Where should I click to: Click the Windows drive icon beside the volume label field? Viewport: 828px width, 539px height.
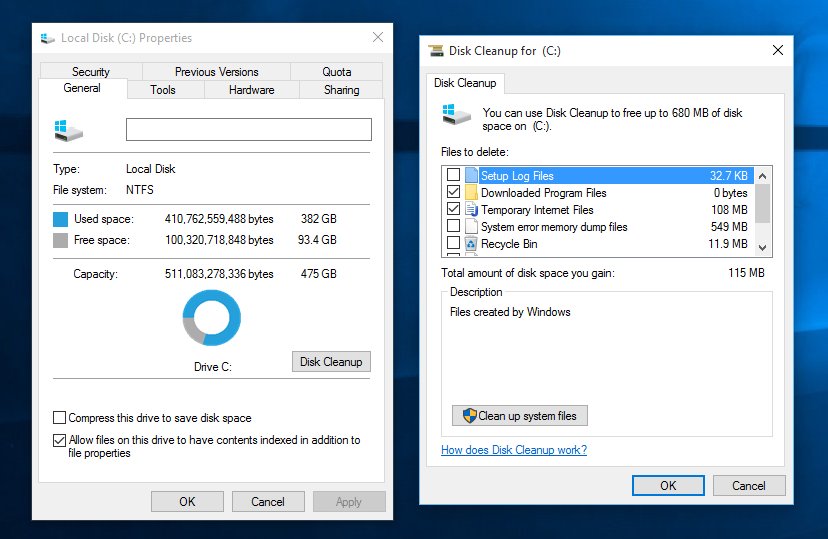click(68, 130)
